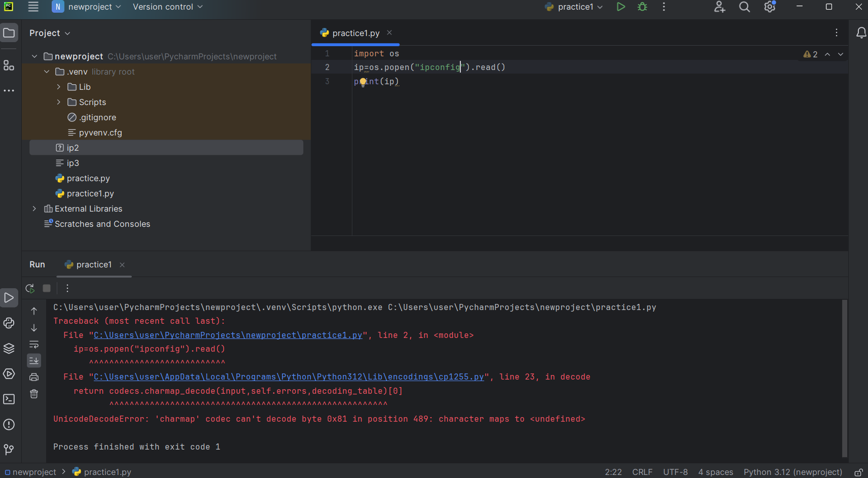Toggle read-only lock in status bar
This screenshot has height=478, width=868.
pos(858,472)
